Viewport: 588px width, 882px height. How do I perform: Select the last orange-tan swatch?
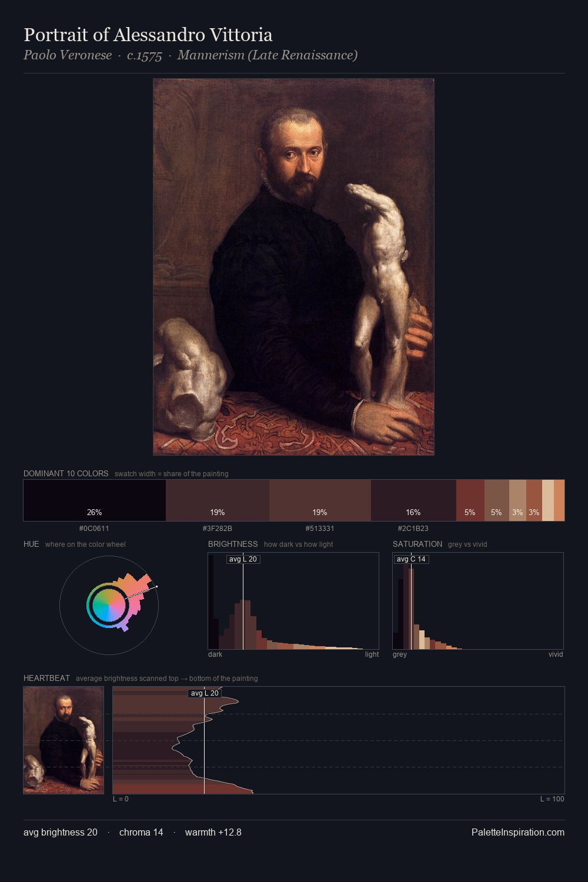559,500
